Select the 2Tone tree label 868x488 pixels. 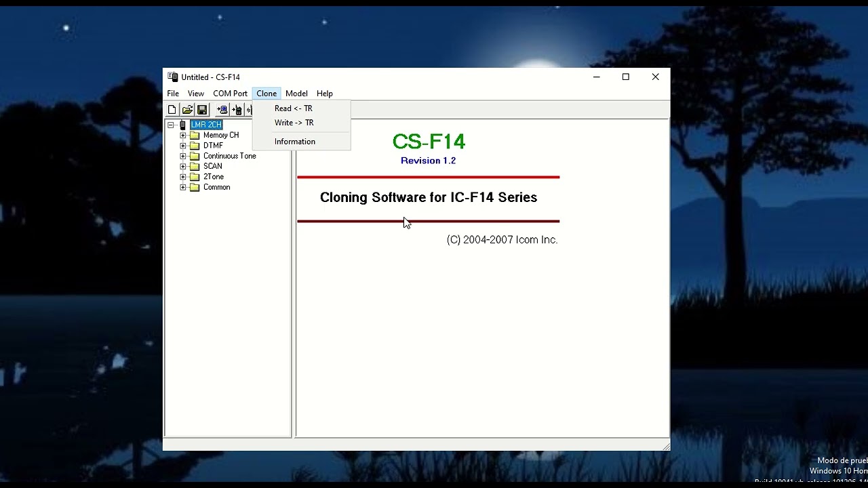(x=214, y=177)
